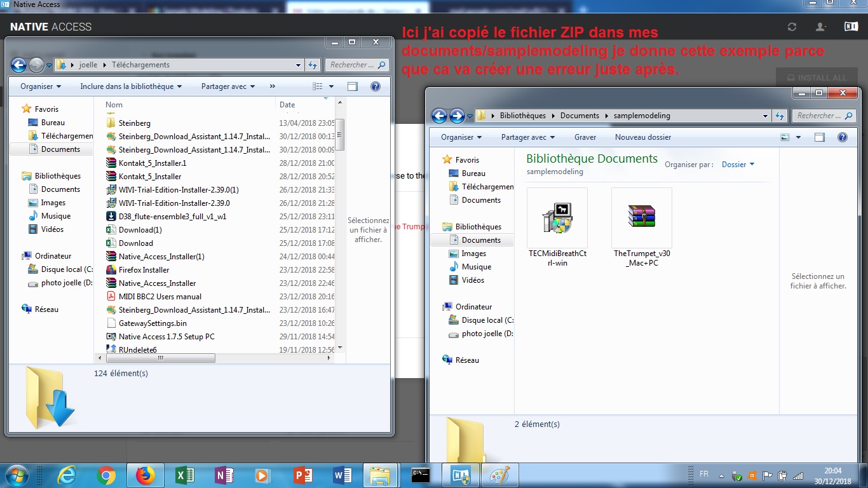Select the TECMidiBreathCtrl-win installer file
The image size is (868, 488).
(557, 229)
